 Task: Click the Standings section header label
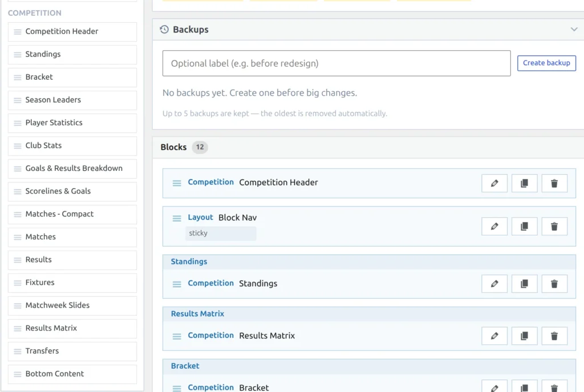189,262
